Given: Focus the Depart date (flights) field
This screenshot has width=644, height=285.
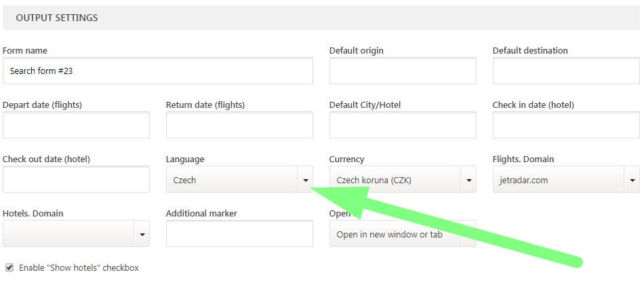Looking at the screenshot, I should click(x=76, y=125).
